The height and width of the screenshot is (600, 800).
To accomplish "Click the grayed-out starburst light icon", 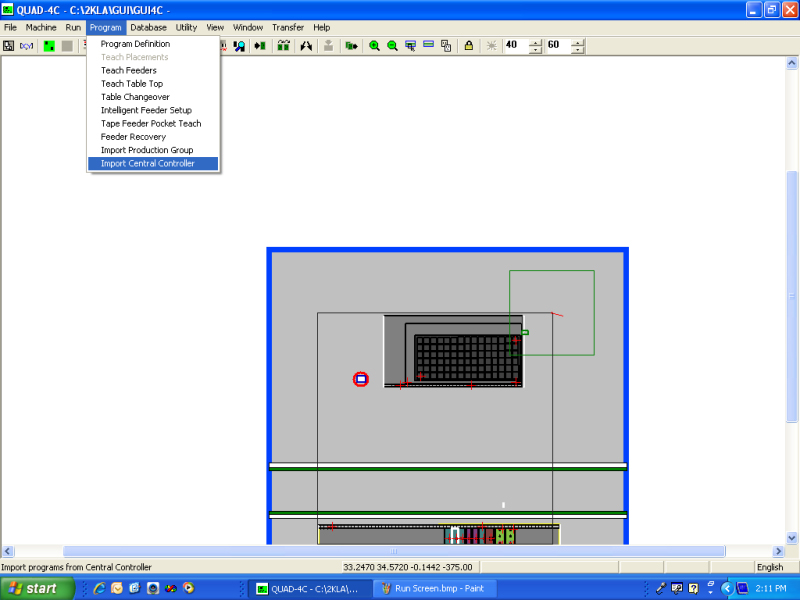I will pyautogui.click(x=491, y=46).
